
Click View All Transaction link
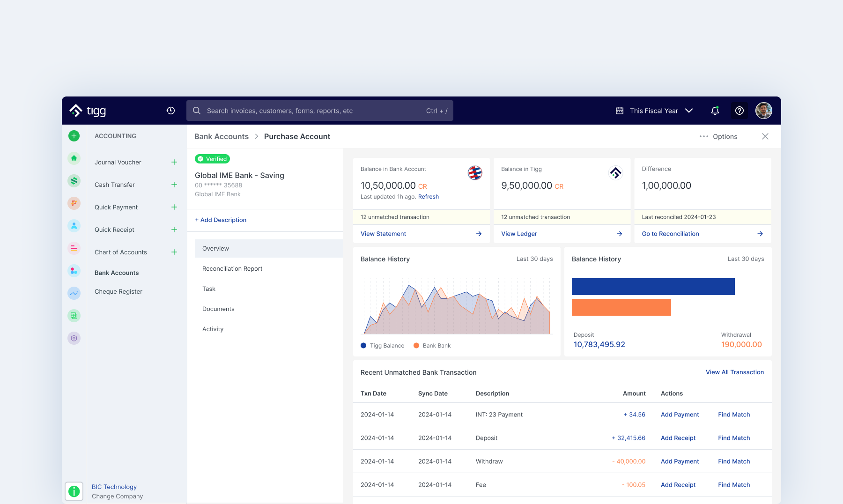735,372
